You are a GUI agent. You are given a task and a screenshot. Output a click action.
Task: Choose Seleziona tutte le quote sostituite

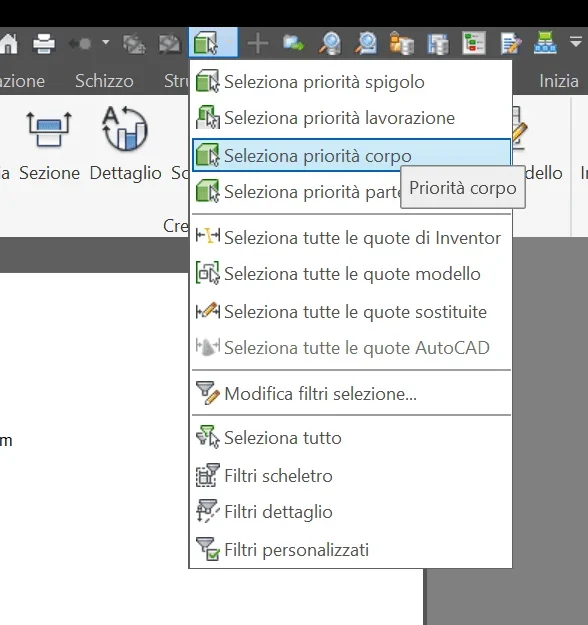coord(351,312)
